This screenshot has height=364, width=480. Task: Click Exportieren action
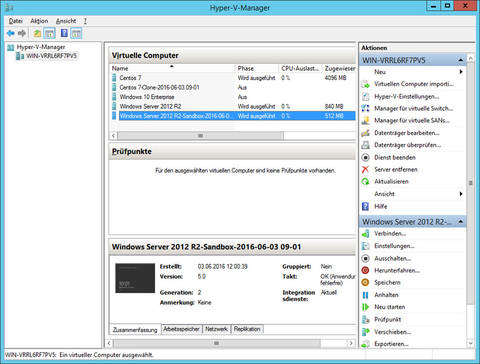[391, 344]
